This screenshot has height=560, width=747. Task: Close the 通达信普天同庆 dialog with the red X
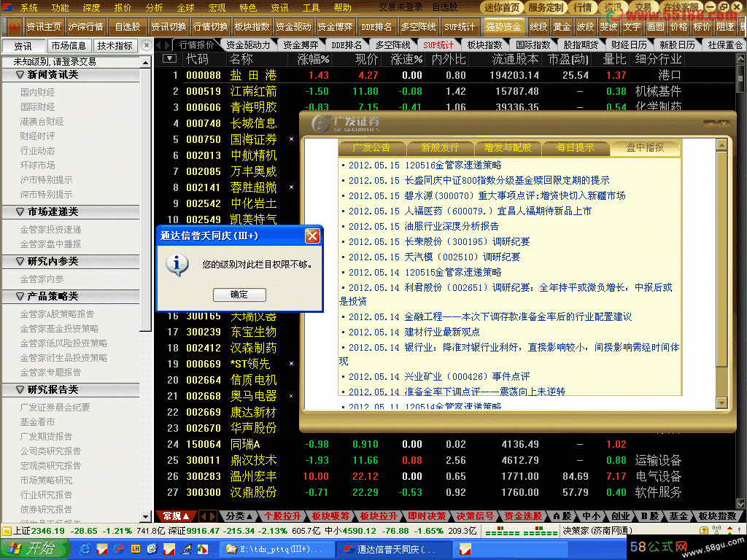point(312,236)
